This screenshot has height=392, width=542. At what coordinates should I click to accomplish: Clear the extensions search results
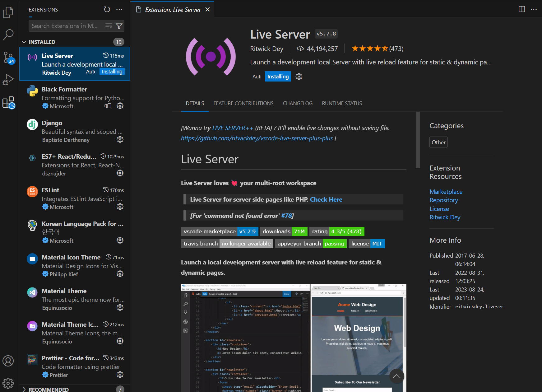coord(109,26)
